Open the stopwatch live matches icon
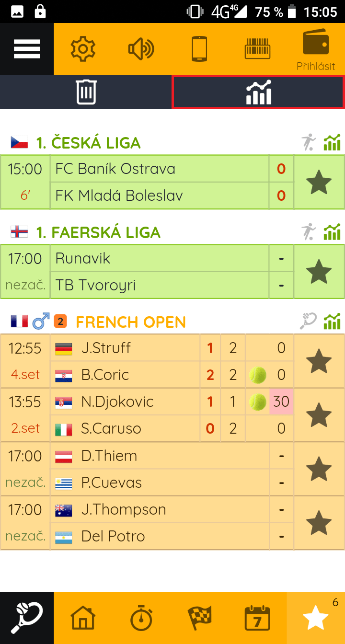The image size is (345, 644). (x=141, y=618)
